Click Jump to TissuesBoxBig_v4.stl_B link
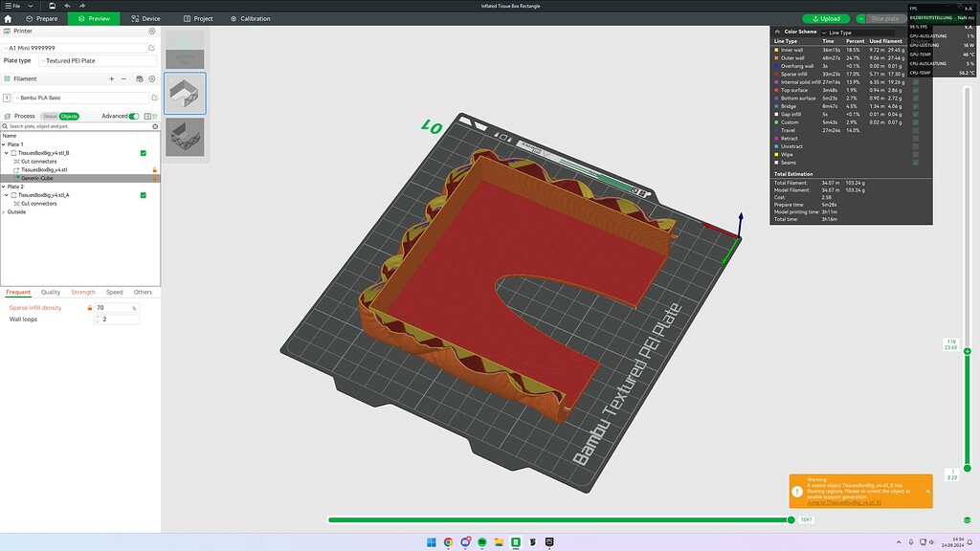 tap(844, 503)
